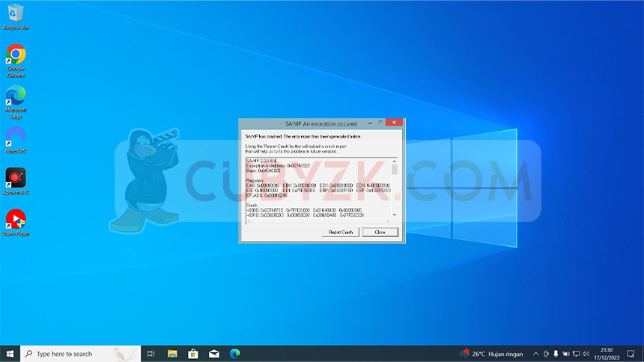Open the NordVPN desktop shortcut
The image size is (644, 362).
pyautogui.click(x=16, y=140)
